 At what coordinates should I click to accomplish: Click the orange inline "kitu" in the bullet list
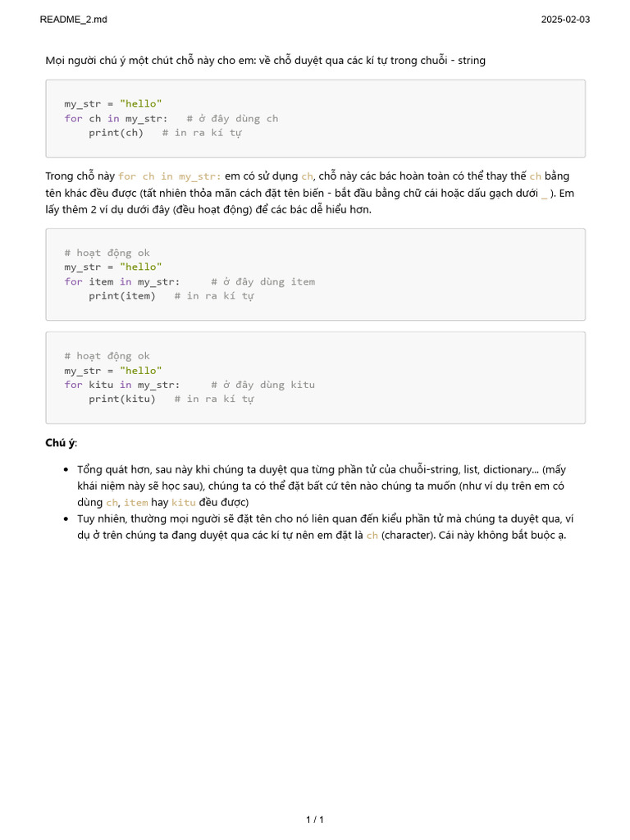point(184,502)
